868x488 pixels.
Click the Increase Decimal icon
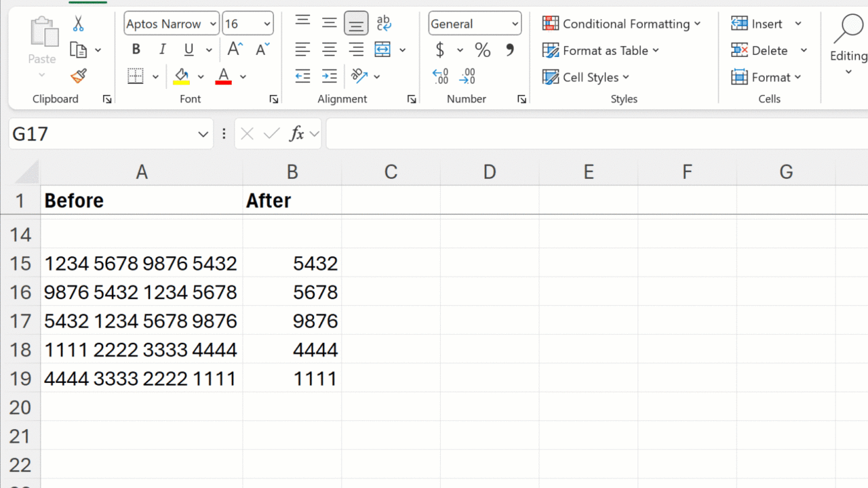click(441, 77)
